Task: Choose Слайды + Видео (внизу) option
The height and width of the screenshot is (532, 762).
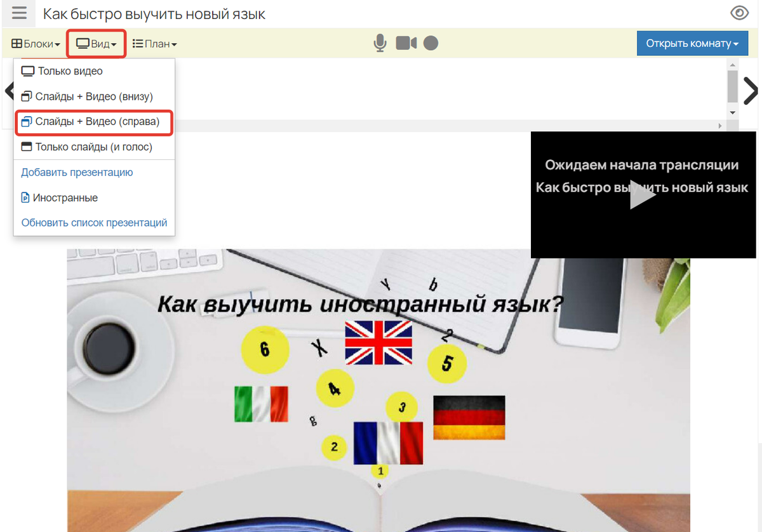Action: click(94, 96)
